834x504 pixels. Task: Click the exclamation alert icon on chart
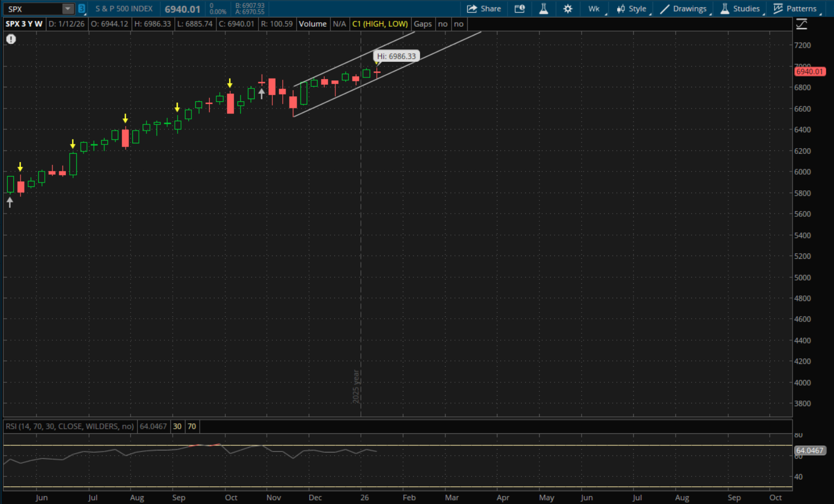click(11, 39)
